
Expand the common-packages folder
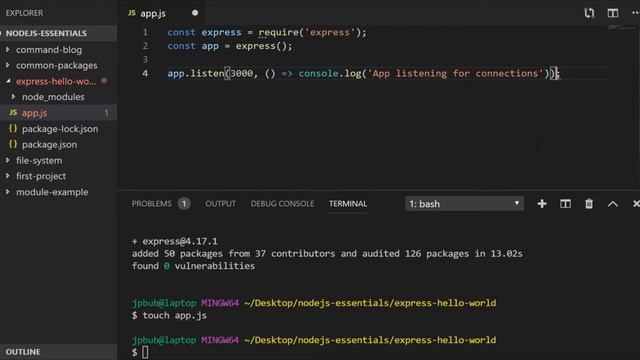point(57,65)
